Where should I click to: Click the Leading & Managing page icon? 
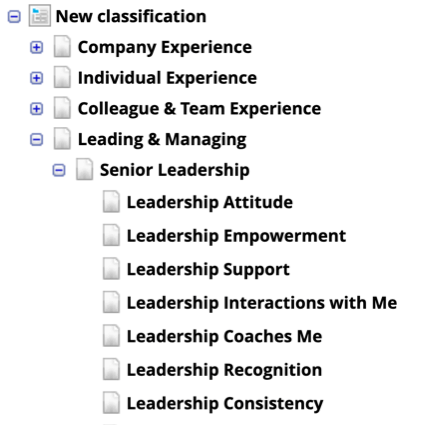(62, 138)
